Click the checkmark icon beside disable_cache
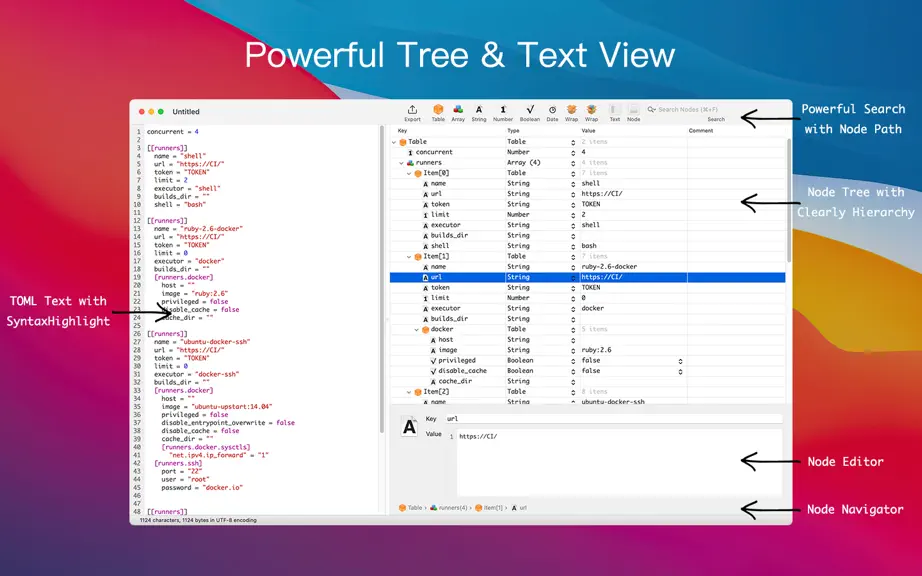This screenshot has height=576, width=922. pos(433,371)
